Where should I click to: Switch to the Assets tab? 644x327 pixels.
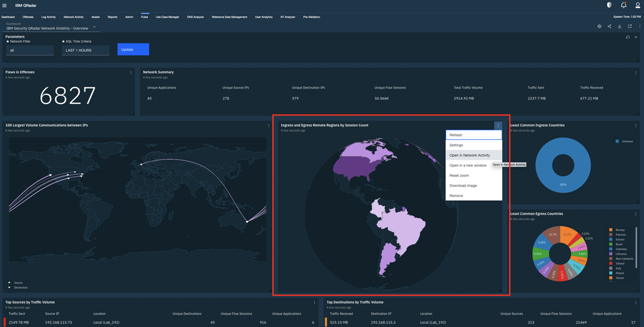coord(96,17)
